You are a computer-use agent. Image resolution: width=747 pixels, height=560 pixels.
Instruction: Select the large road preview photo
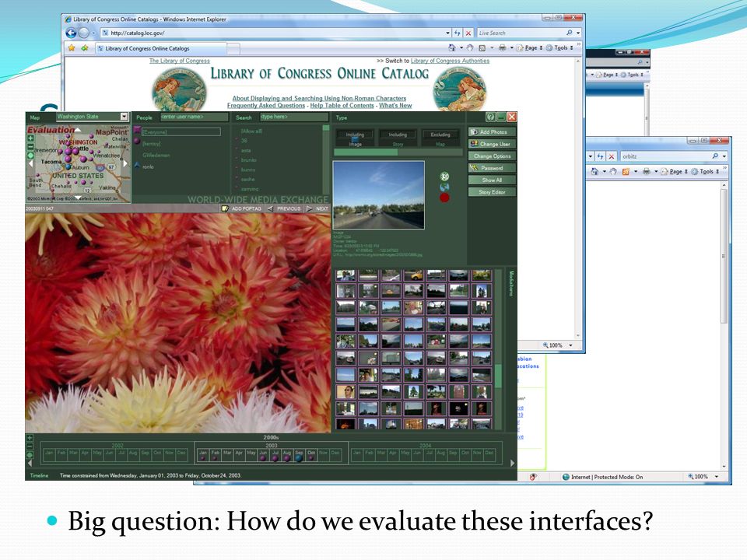379,194
